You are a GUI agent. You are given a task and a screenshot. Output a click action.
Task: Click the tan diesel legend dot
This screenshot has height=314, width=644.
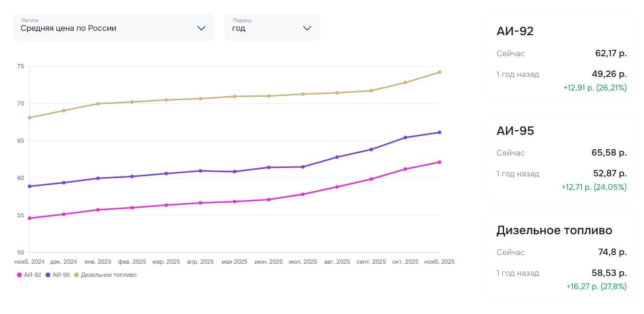pos(76,275)
